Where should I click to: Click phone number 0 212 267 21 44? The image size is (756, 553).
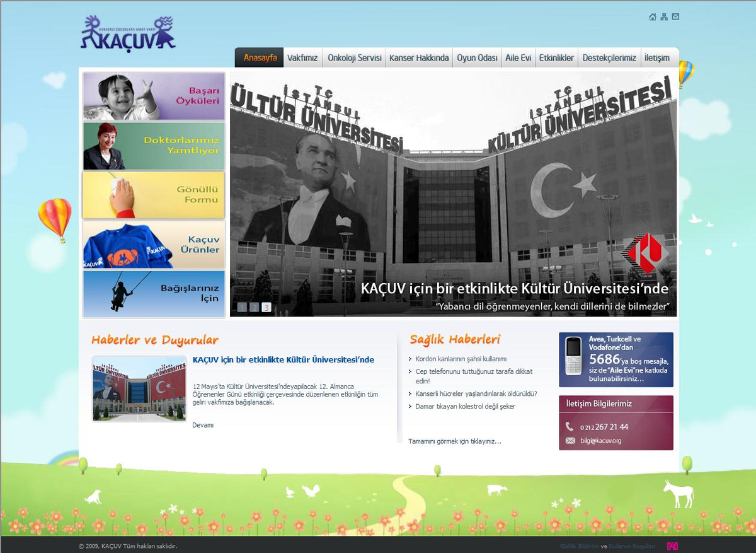click(604, 427)
